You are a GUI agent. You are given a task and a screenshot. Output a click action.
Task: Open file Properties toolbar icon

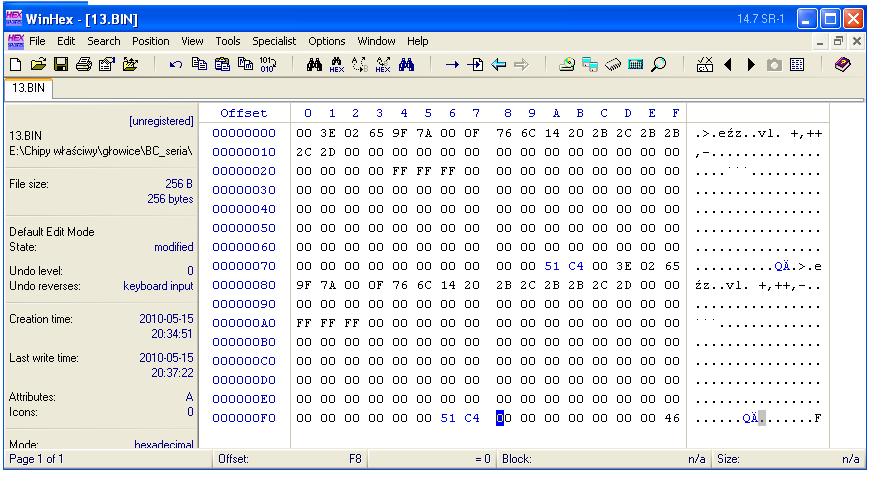point(106,64)
